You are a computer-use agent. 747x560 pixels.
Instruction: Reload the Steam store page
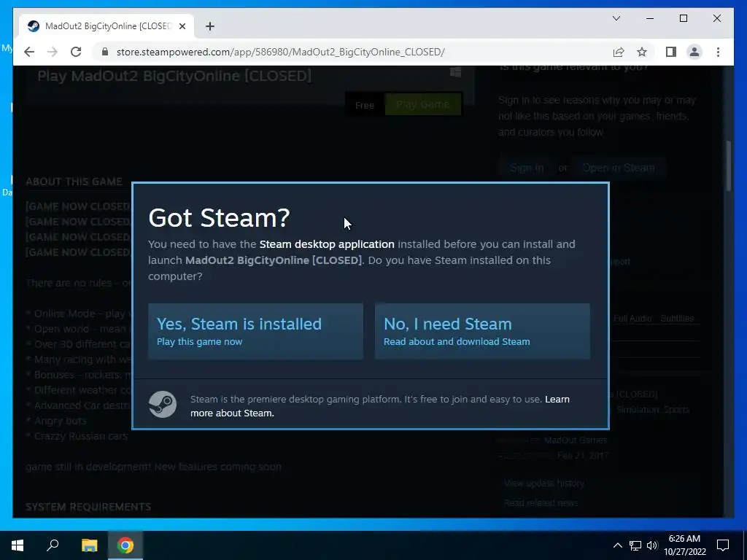[x=76, y=52]
